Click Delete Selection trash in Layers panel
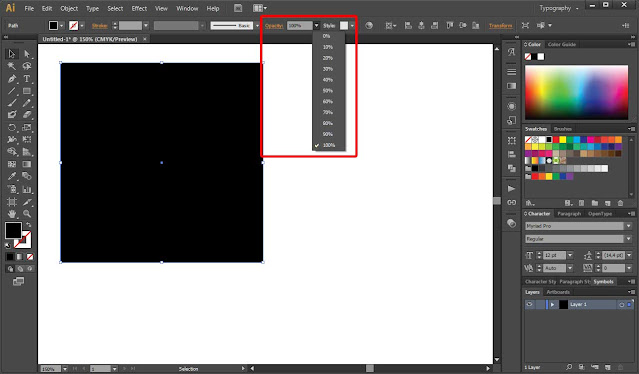 620,367
